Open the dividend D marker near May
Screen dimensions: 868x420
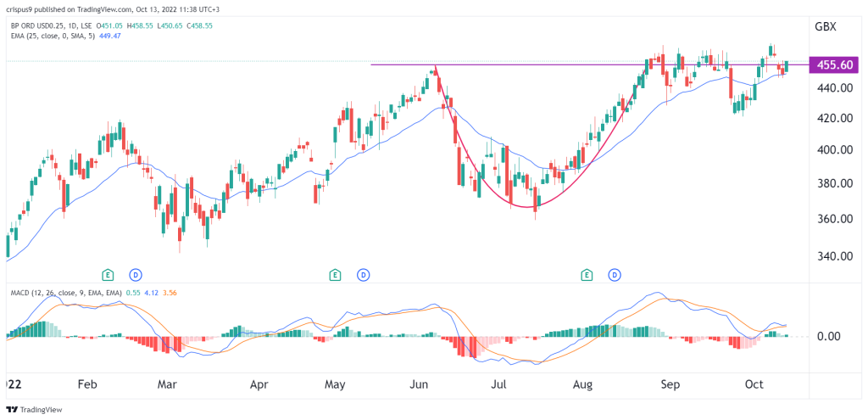363,274
